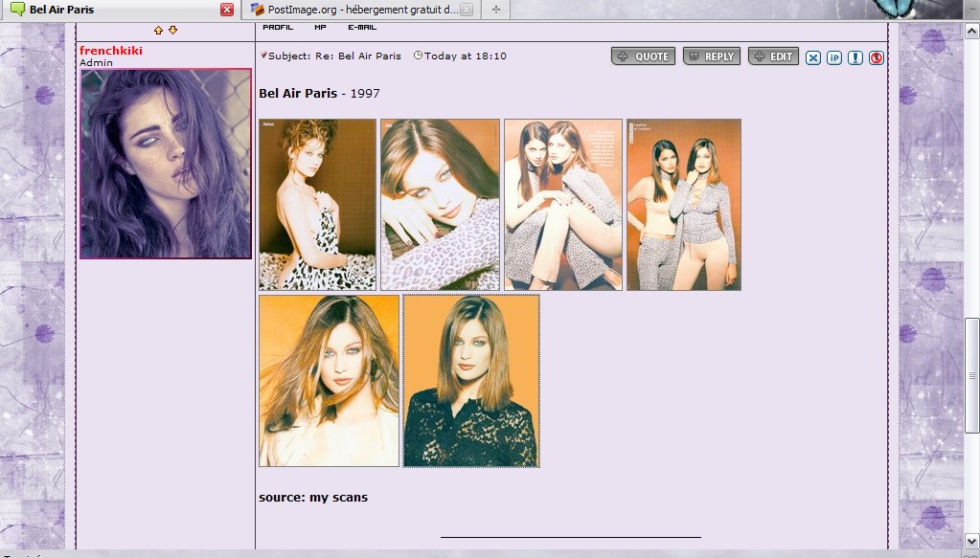Click the EDIT button
This screenshot has height=558, width=980.
pyautogui.click(x=773, y=56)
